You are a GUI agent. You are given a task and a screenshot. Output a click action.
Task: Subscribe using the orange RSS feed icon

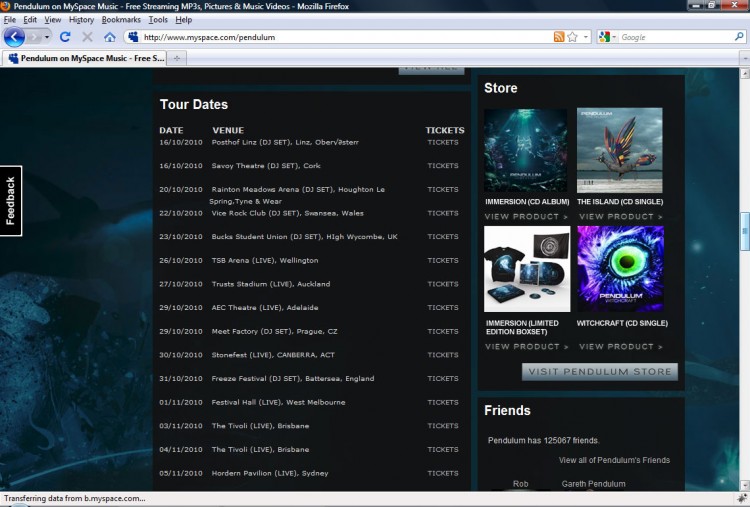[x=559, y=37]
